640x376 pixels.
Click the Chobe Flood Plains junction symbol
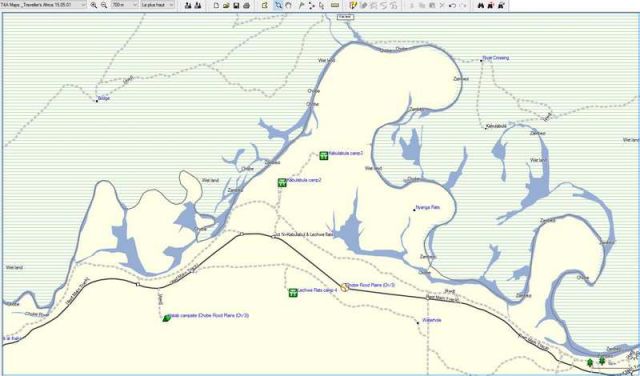[344, 287]
